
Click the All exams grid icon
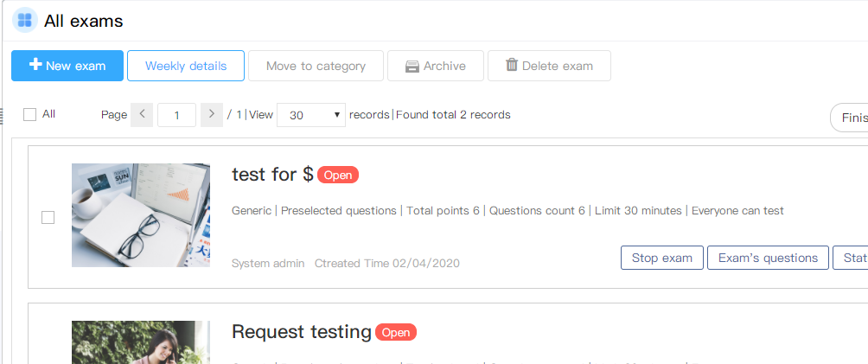pyautogui.click(x=24, y=21)
